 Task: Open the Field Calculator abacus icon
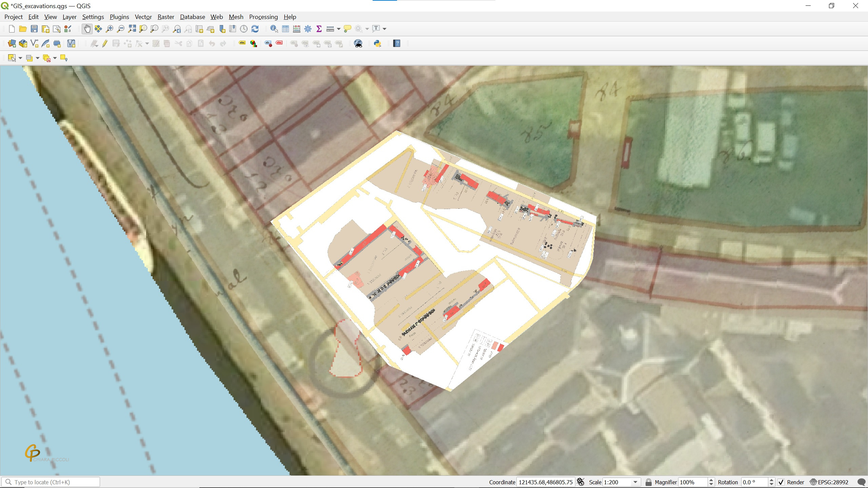[297, 29]
